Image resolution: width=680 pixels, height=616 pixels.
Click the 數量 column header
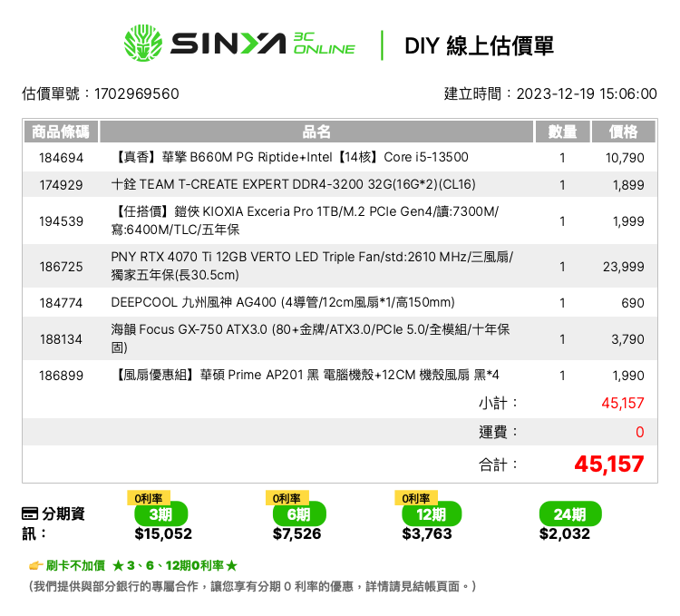point(562,132)
